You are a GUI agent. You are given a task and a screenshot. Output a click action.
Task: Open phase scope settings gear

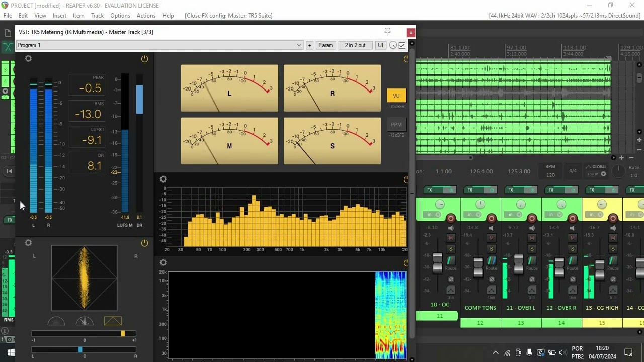coord(28,243)
